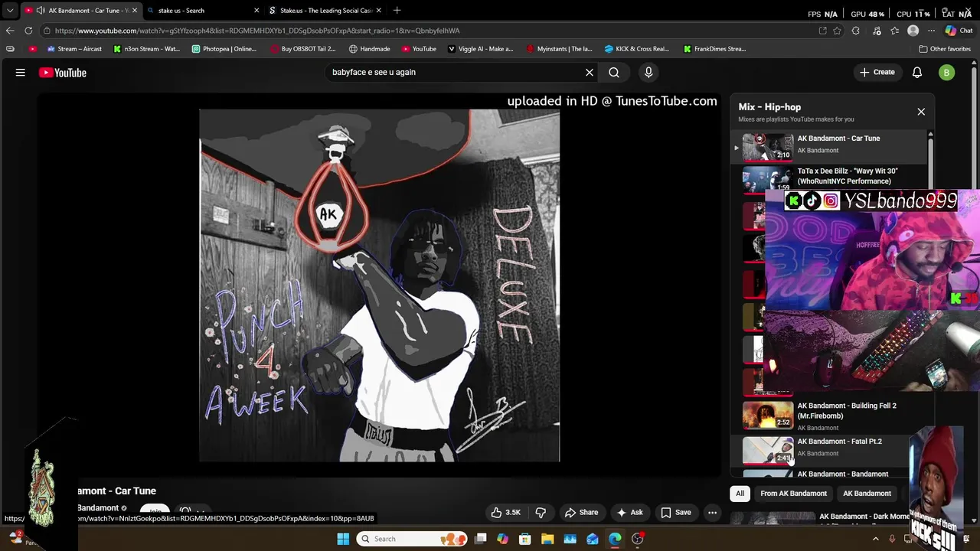Save the video to a playlist
This screenshot has width=980, height=551.
676,513
